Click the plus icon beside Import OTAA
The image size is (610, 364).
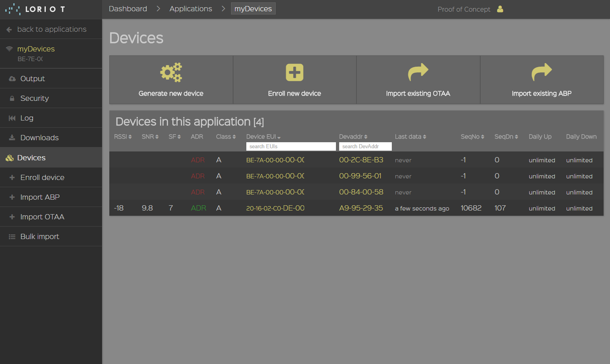pos(12,217)
